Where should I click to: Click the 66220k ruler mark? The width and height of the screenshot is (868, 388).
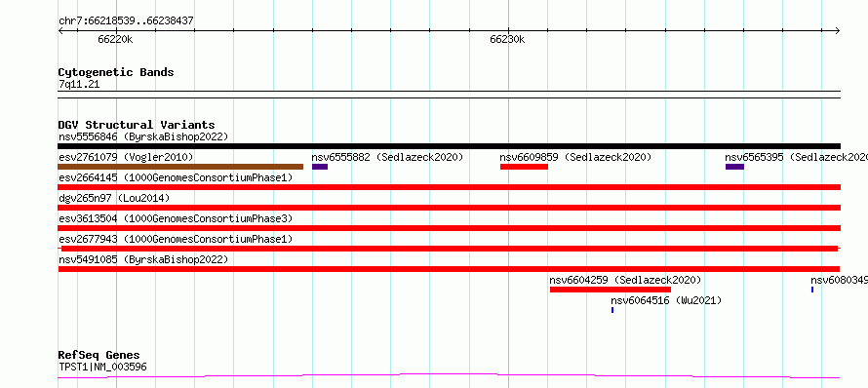click(x=115, y=39)
